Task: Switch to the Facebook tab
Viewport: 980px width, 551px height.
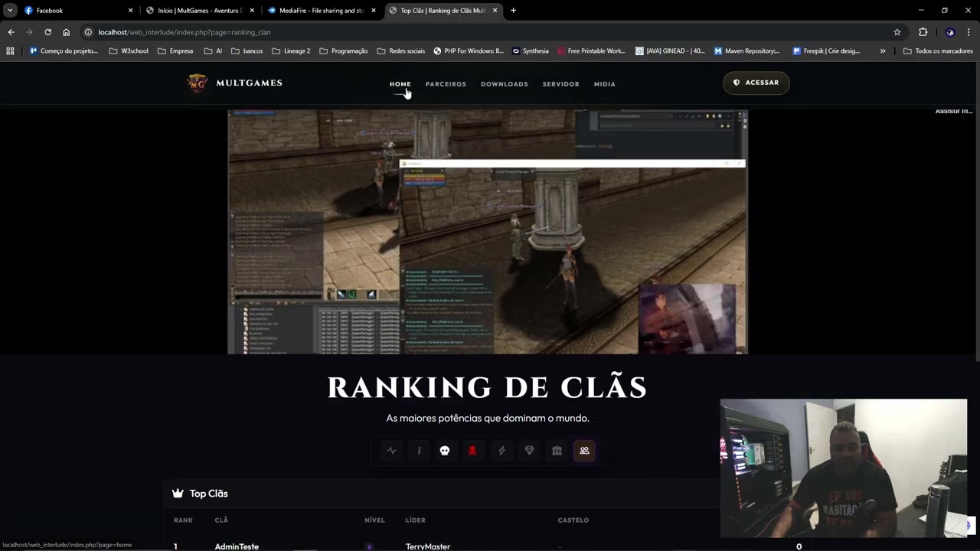Action: coord(77,11)
